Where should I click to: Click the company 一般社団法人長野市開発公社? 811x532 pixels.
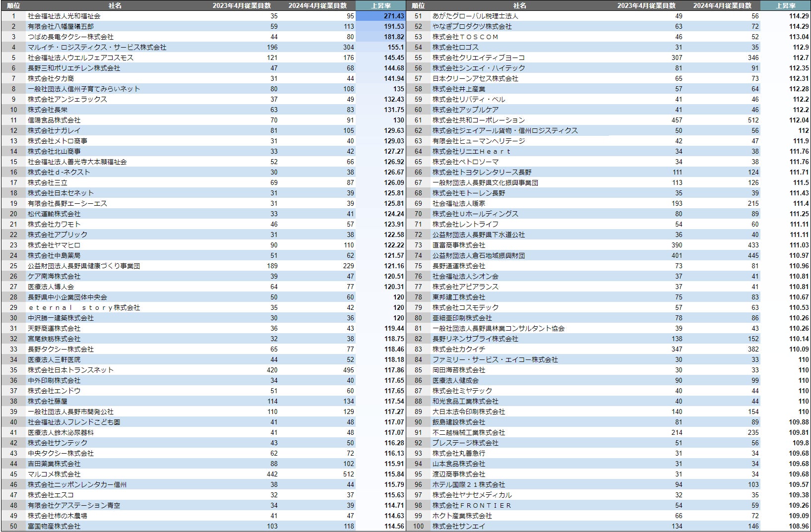[70, 412]
